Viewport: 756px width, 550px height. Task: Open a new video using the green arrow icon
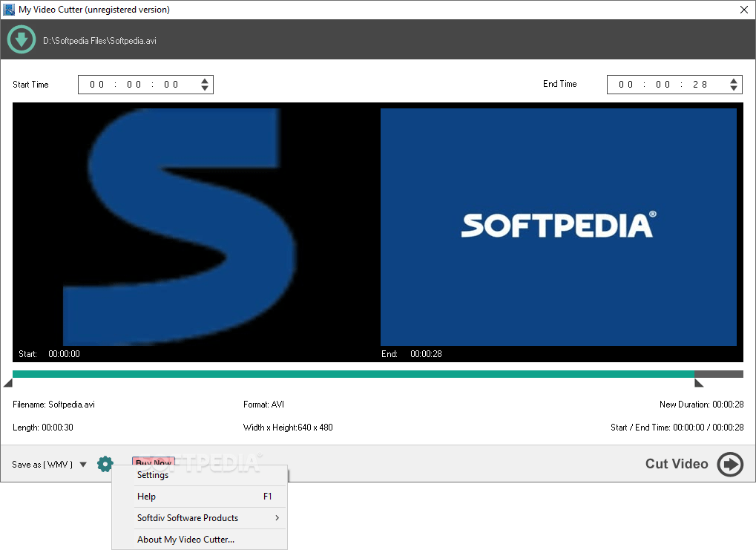(21, 39)
